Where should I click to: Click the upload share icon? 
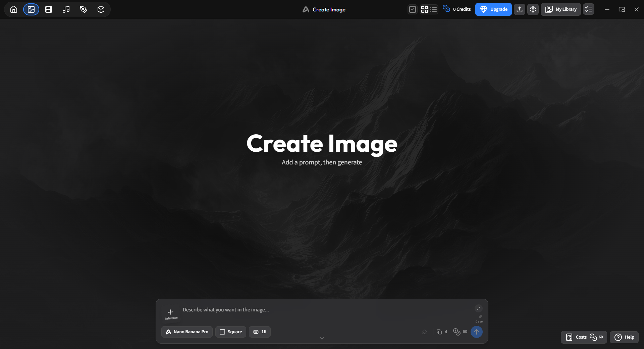520,9
